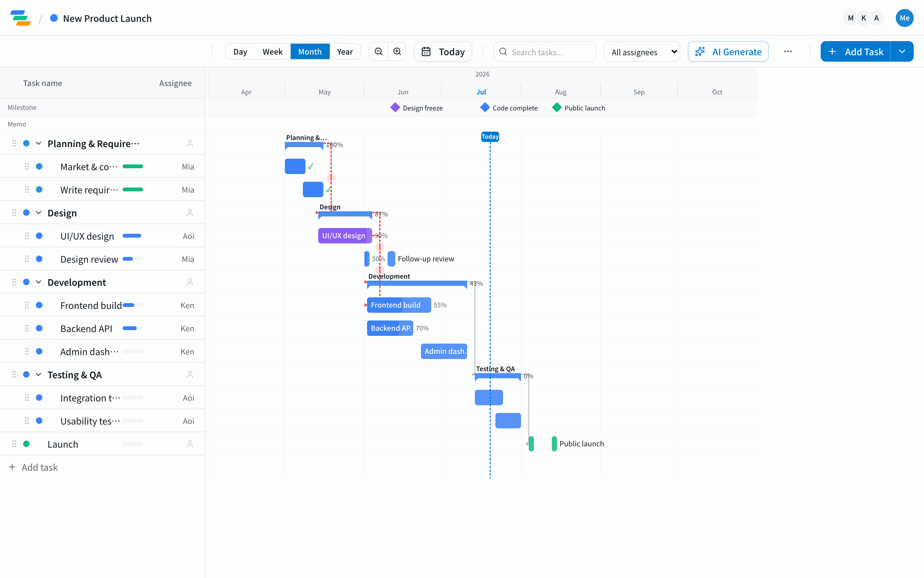Viewport: 924px width, 578px height.
Task: Click assignee icon for Testing & QA row
Action: [x=190, y=375]
